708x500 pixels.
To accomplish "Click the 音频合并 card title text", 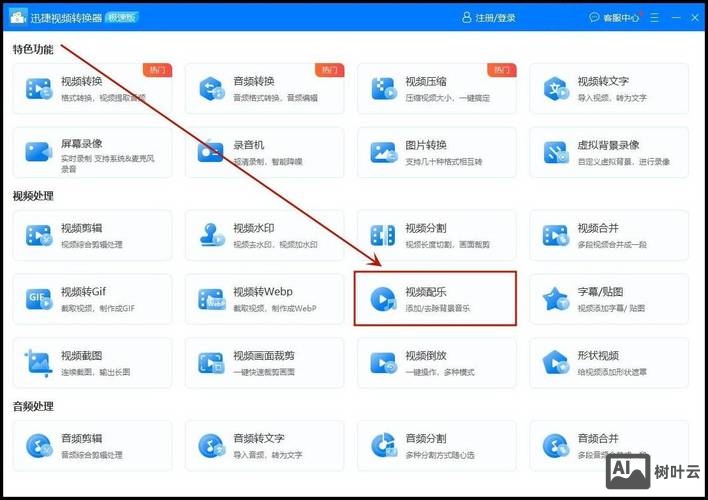I will pos(598,438).
